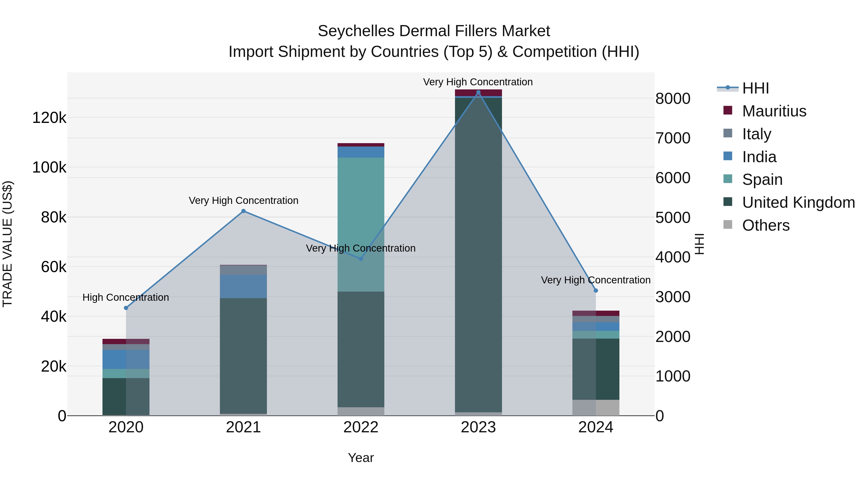Click the India segment in 2021 bar
868x488 pixels.
[x=243, y=286]
